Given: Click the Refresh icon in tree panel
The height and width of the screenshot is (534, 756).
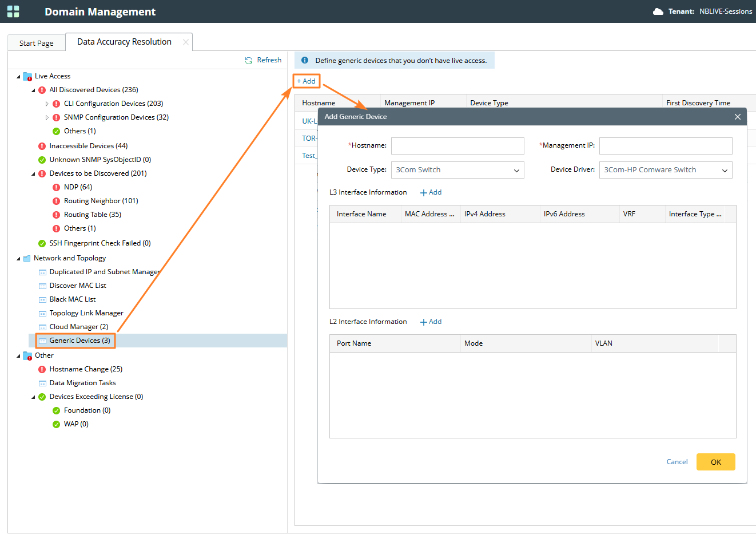Looking at the screenshot, I should pyautogui.click(x=249, y=60).
